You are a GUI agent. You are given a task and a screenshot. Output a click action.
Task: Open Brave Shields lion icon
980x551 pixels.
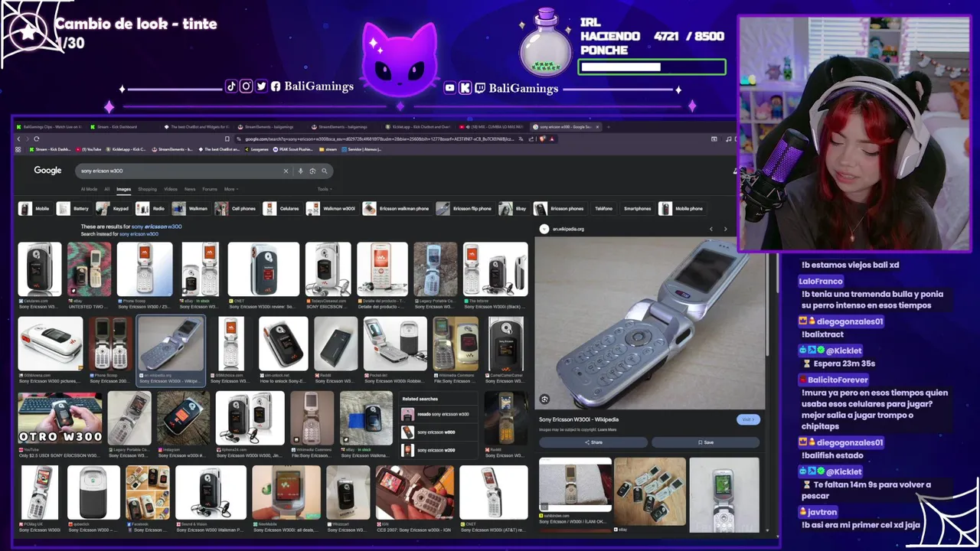[542, 139]
